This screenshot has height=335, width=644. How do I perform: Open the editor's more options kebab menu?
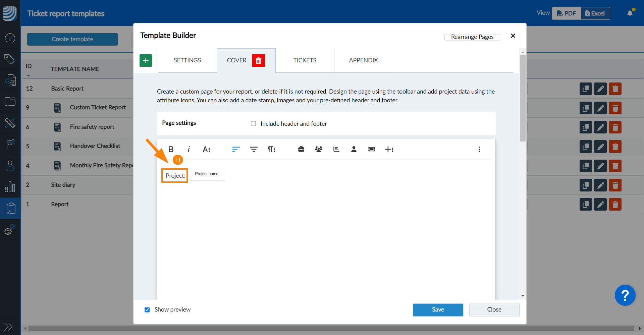click(x=479, y=149)
